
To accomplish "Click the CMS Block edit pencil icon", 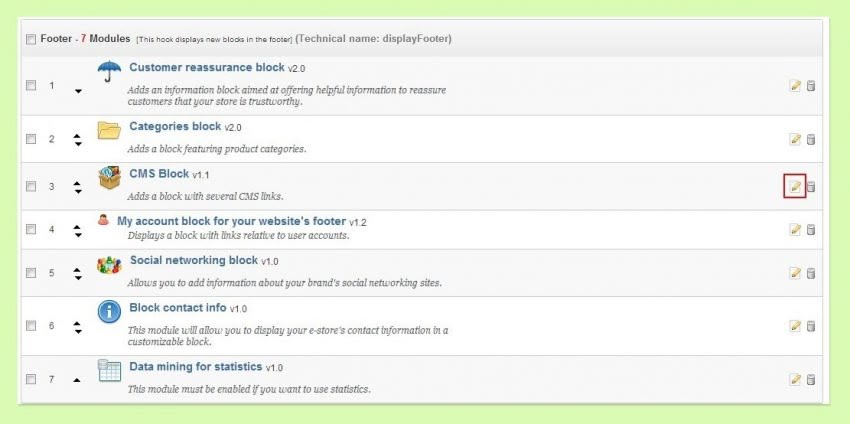I will [795, 187].
